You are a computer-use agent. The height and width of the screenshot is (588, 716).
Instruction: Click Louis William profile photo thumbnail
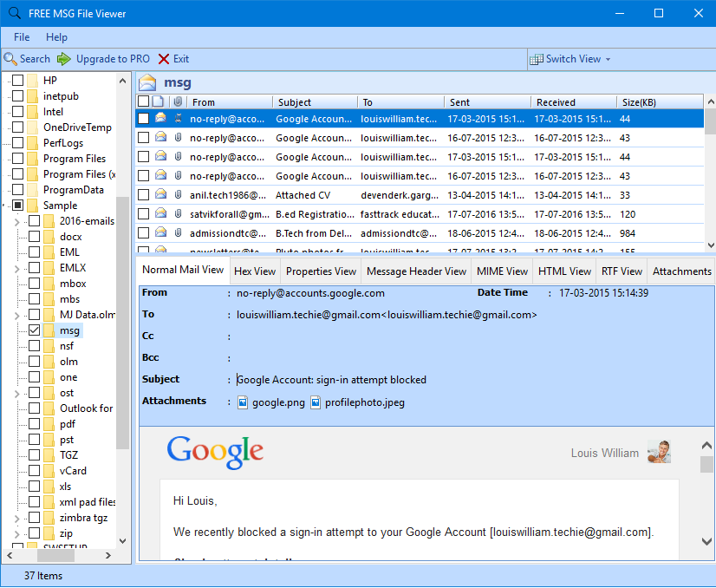pos(659,452)
